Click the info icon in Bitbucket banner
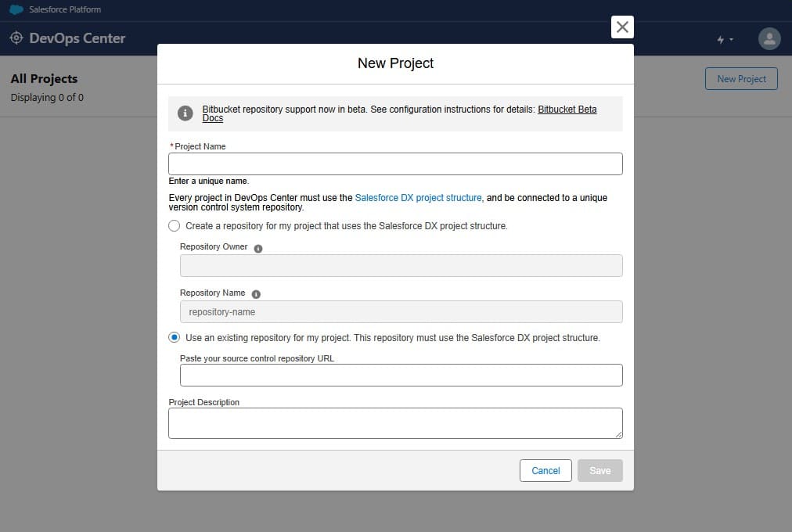 pos(185,113)
